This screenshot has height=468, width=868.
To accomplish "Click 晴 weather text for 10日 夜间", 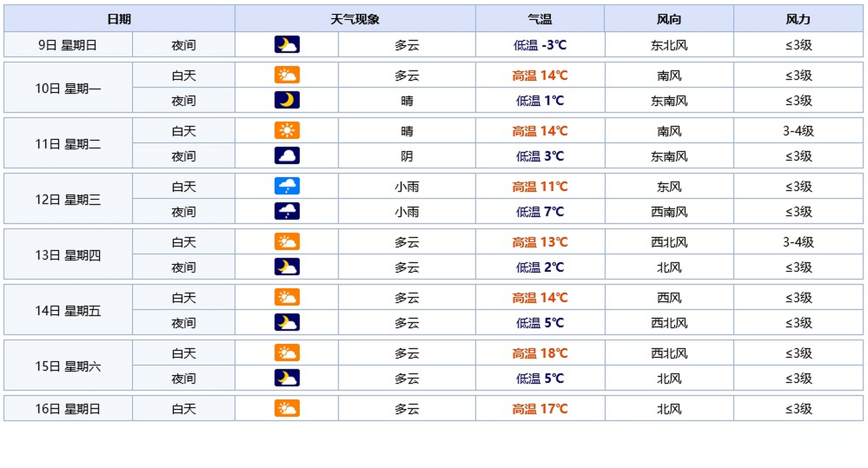I will tap(407, 101).
